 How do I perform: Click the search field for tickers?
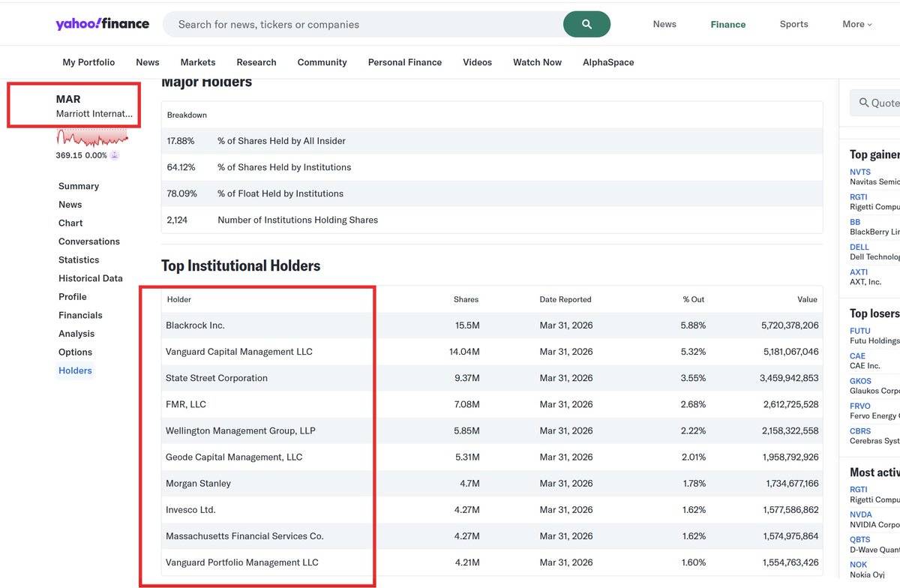tap(363, 24)
